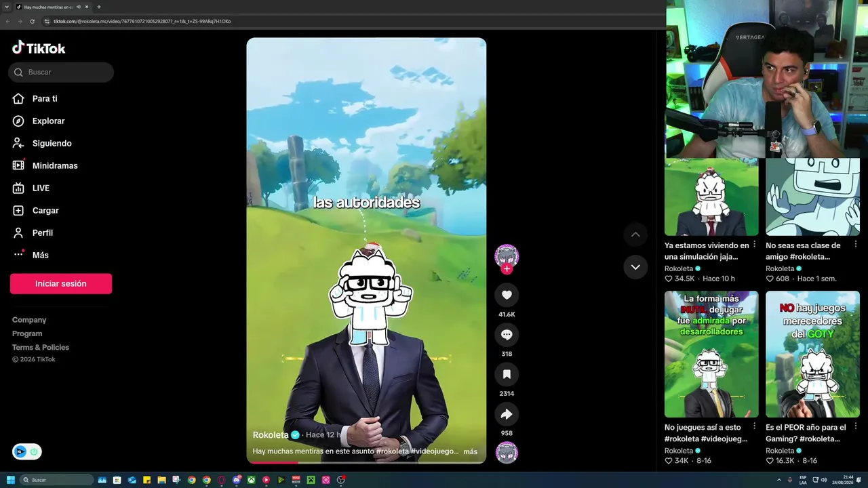
Task: Open options for 'Es el PEOR año para el Gaming?'
Action: (856, 427)
